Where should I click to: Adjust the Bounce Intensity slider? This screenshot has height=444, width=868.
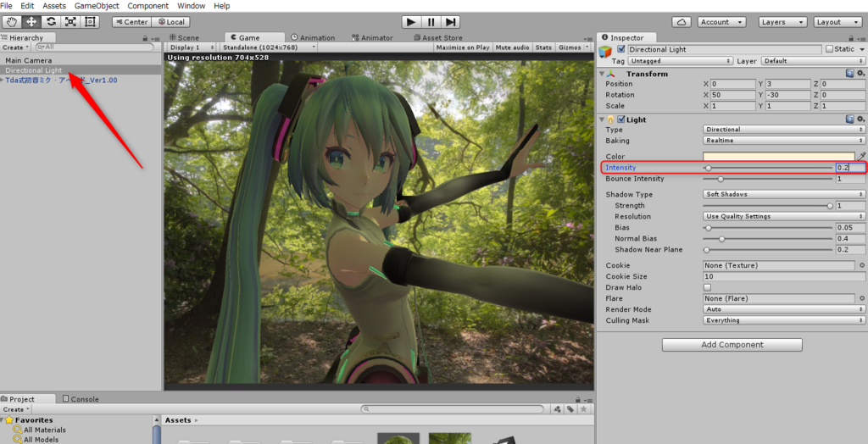(x=768, y=179)
